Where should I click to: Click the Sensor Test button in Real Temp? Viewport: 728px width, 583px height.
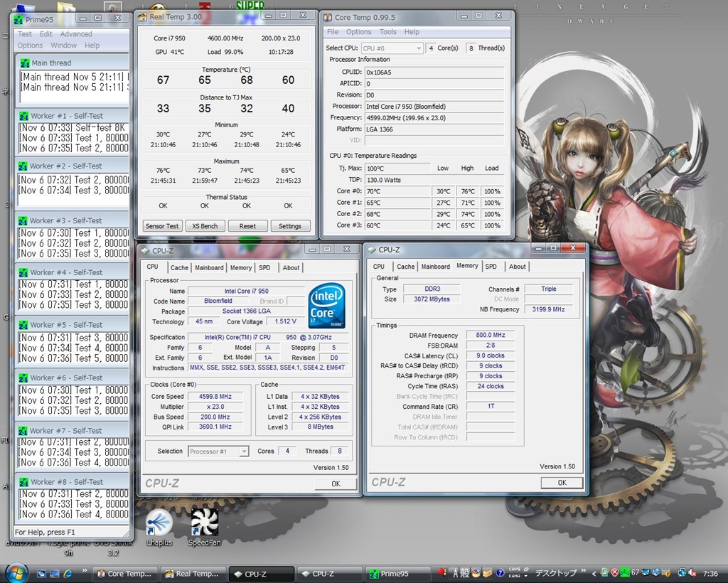[x=162, y=226]
